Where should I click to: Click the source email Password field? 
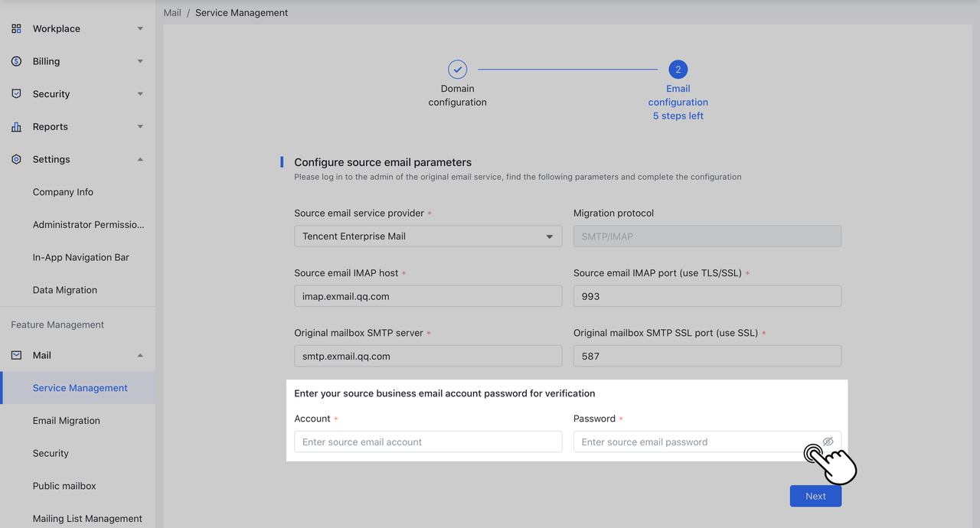[707, 442]
